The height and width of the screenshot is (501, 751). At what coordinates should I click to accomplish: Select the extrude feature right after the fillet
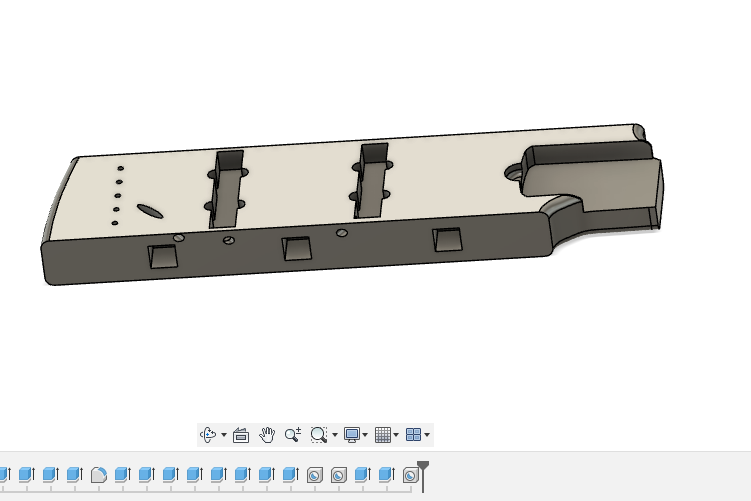(123, 475)
